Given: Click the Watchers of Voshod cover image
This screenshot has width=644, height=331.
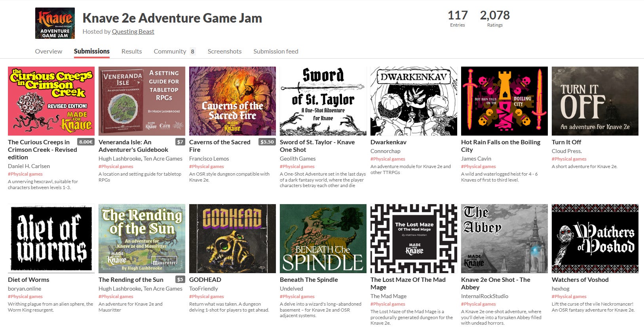Looking at the screenshot, I should (595, 239).
